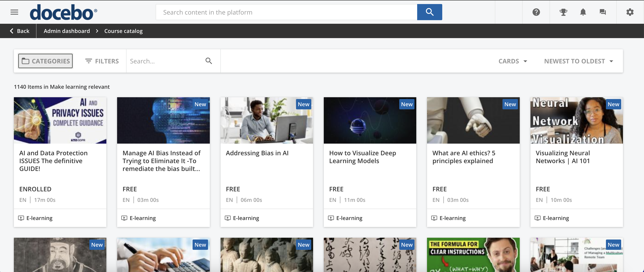Click the ENROLLED status text
Viewport: 644px width, 272px height.
tap(35, 189)
